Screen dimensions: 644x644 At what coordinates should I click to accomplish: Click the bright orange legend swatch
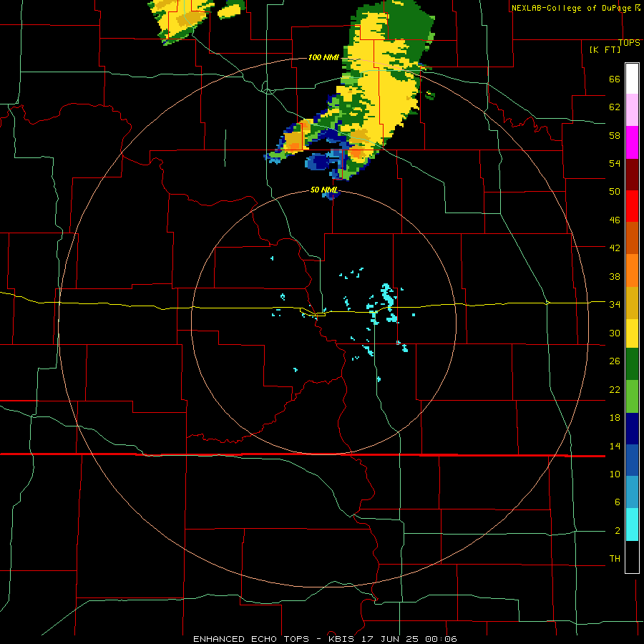tap(632, 270)
